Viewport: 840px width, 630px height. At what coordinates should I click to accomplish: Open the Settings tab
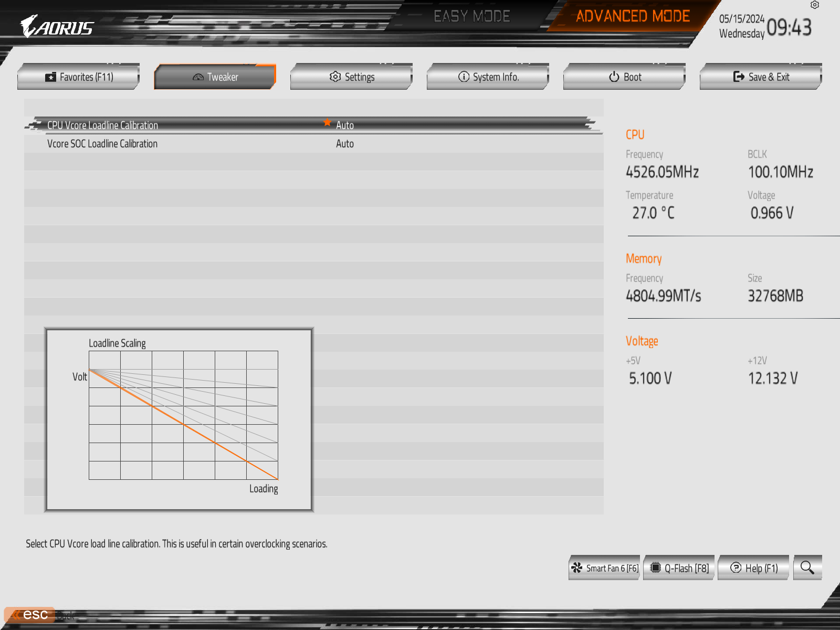[x=351, y=77]
